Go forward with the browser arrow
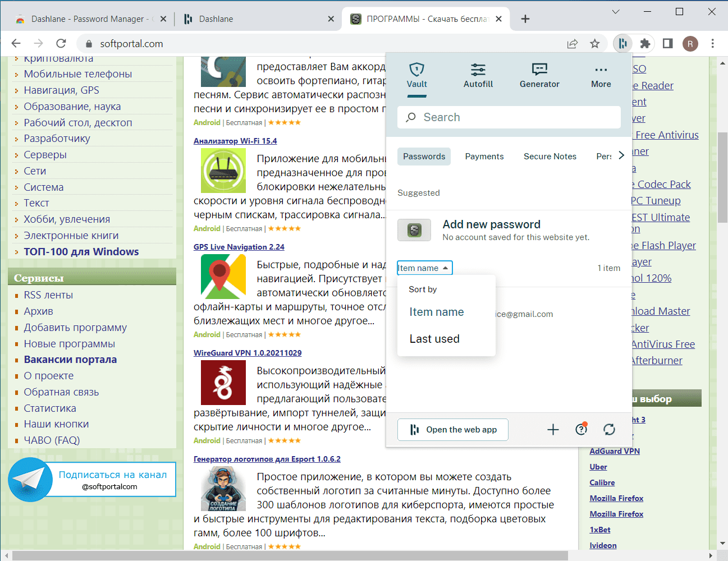Image resolution: width=728 pixels, height=561 pixels. click(39, 43)
